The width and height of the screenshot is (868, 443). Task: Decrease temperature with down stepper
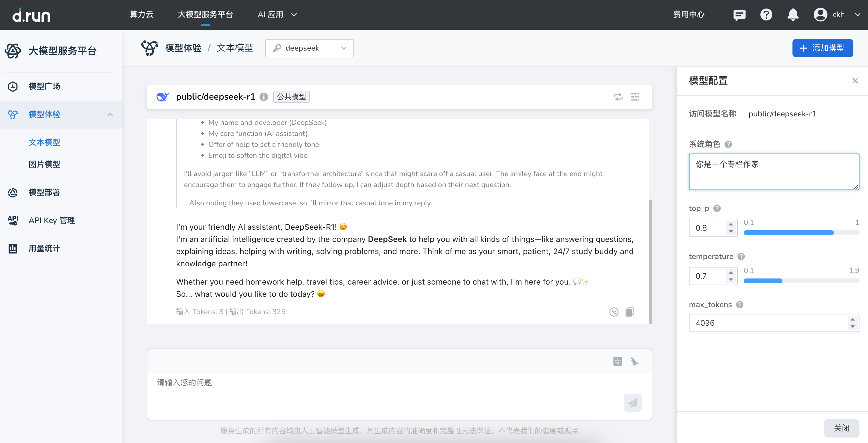731,279
